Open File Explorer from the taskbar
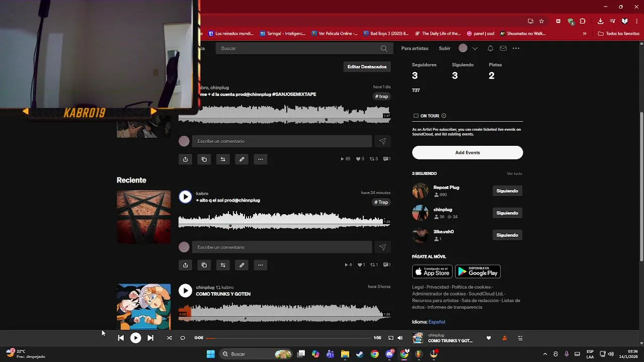 pos(345,354)
